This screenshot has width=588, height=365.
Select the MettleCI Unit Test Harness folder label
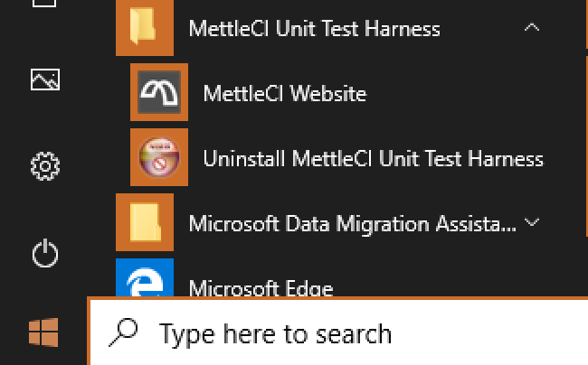(314, 28)
